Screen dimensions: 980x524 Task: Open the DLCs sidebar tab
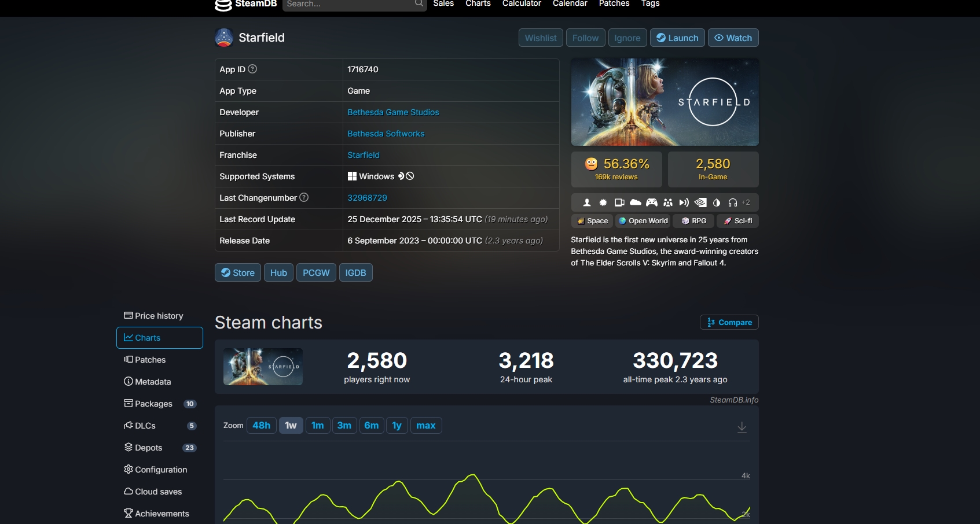coord(160,426)
